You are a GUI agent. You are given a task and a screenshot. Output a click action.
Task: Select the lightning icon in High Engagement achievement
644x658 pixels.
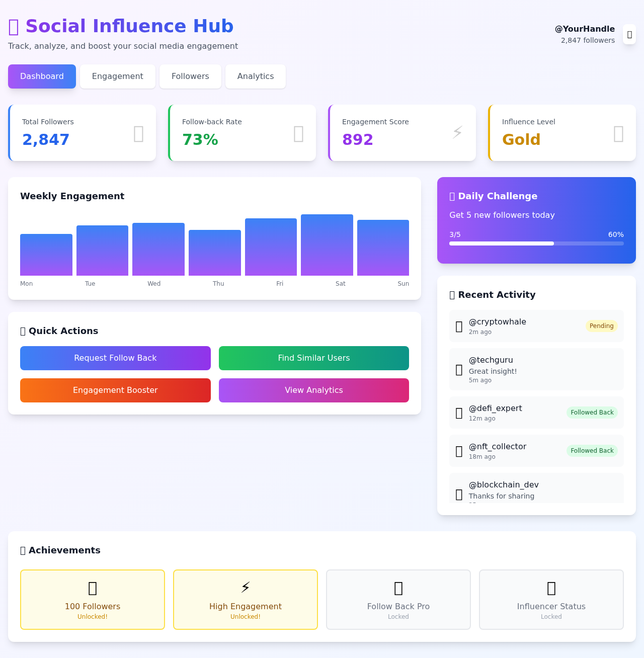click(245, 587)
